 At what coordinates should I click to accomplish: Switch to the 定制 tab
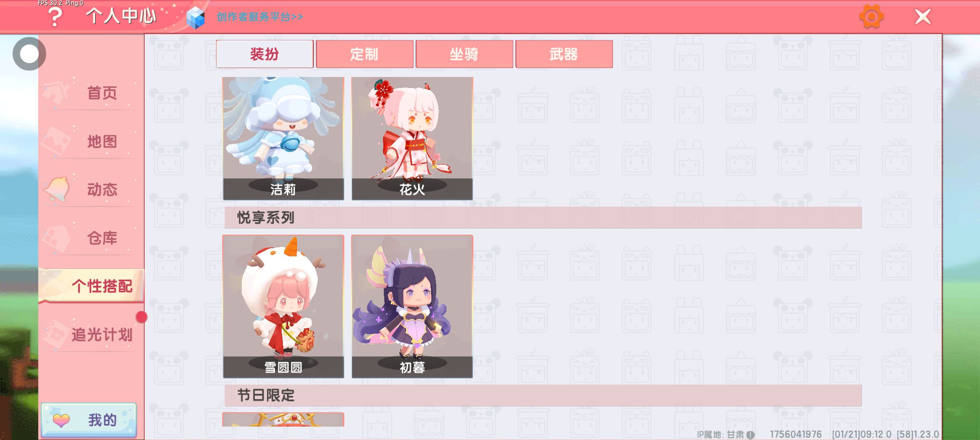[x=365, y=54]
